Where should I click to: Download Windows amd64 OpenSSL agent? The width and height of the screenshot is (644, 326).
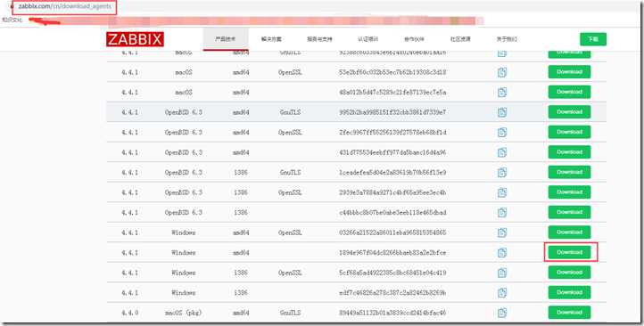569,232
